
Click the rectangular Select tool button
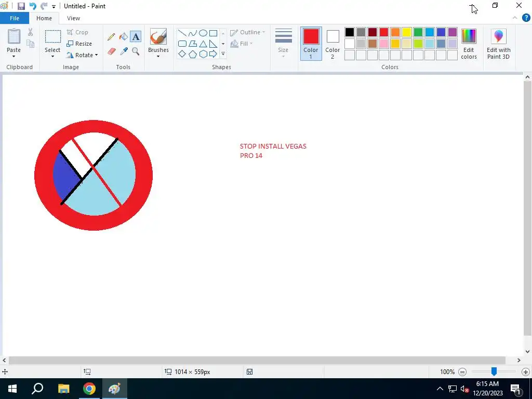53,36
